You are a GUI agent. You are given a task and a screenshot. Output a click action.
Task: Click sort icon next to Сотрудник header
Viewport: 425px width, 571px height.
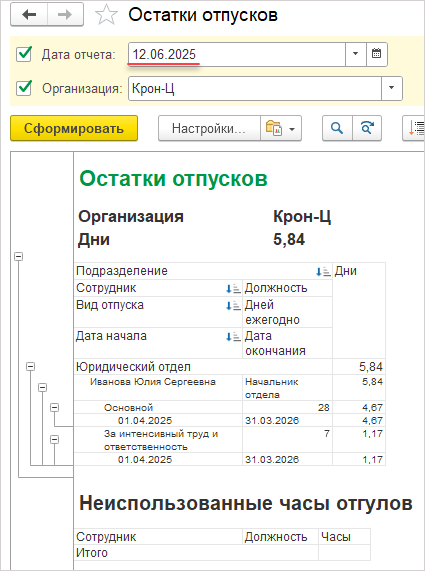click(233, 288)
